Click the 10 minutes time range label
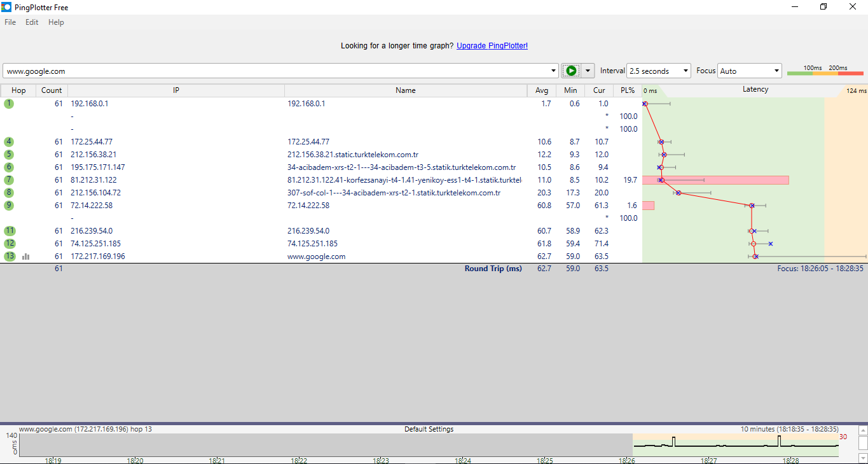This screenshot has width=868, height=464. (789, 429)
